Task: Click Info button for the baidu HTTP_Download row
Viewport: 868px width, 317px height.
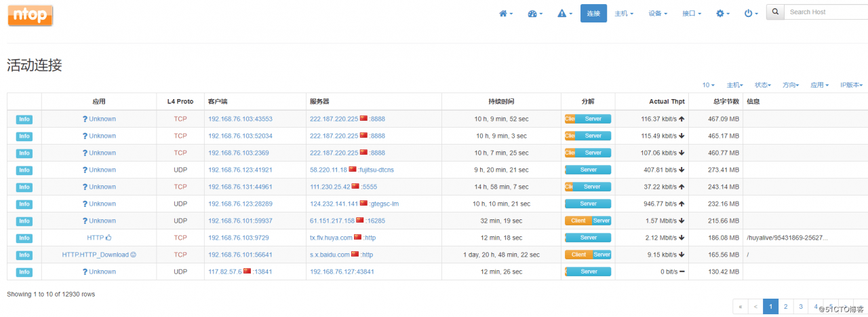Action: 24,255
